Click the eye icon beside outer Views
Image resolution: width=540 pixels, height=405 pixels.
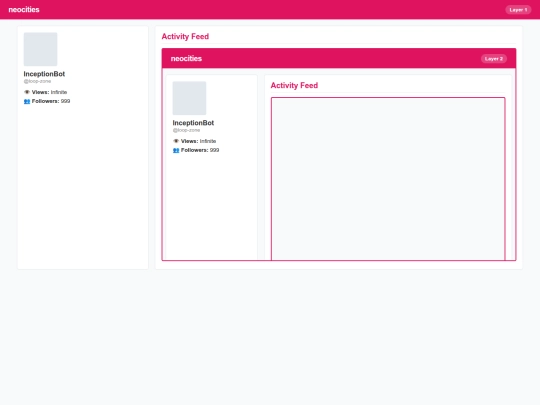[x=27, y=92]
